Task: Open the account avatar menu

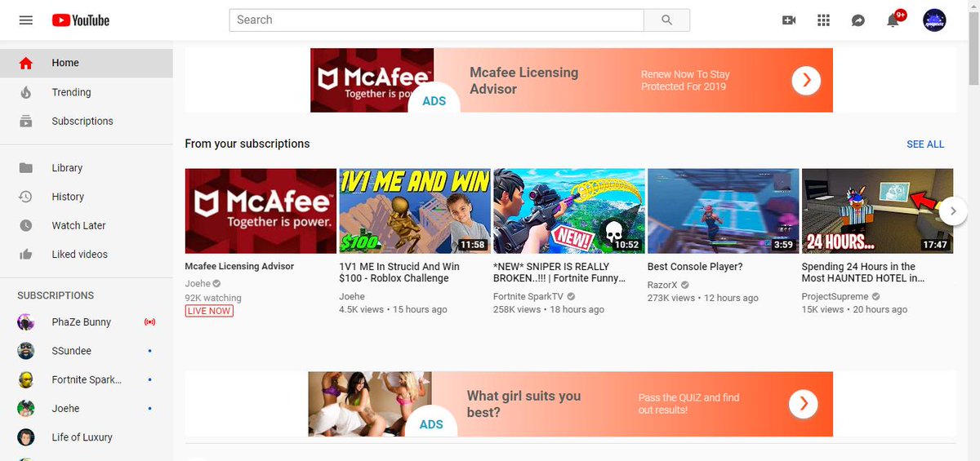Action: click(x=934, y=20)
